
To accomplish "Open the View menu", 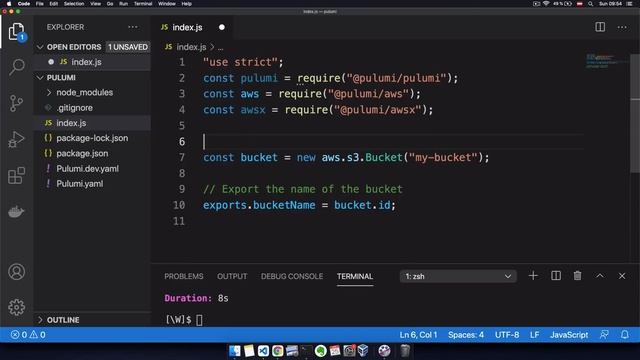I will (96, 4).
